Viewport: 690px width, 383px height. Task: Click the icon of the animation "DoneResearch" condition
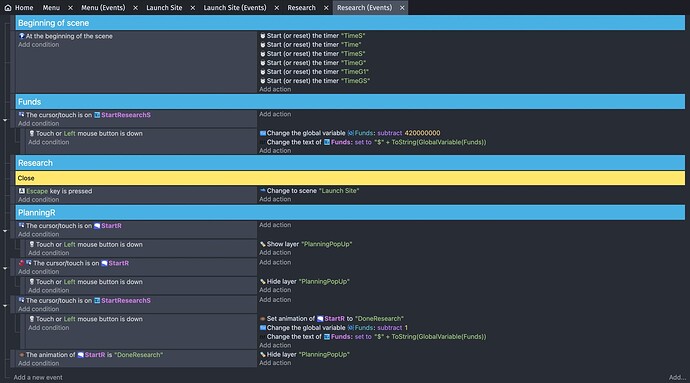pos(22,354)
